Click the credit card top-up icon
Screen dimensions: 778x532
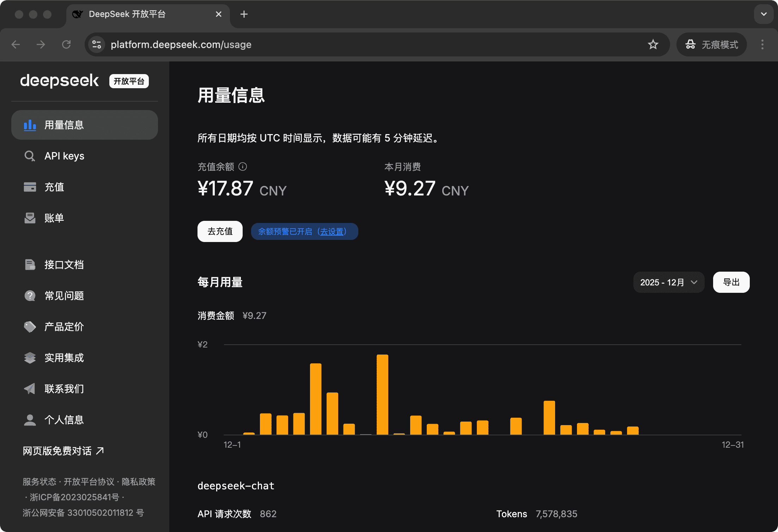(x=30, y=187)
